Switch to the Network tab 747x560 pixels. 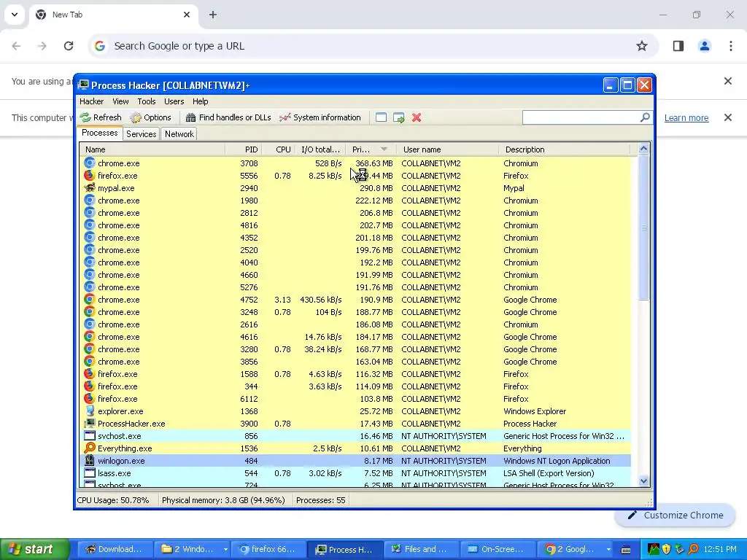[x=179, y=134]
